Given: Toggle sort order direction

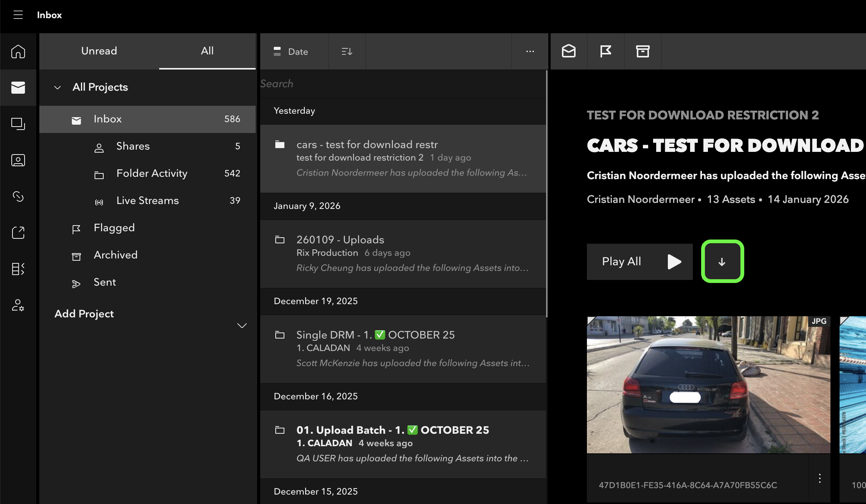Looking at the screenshot, I should pos(347,51).
